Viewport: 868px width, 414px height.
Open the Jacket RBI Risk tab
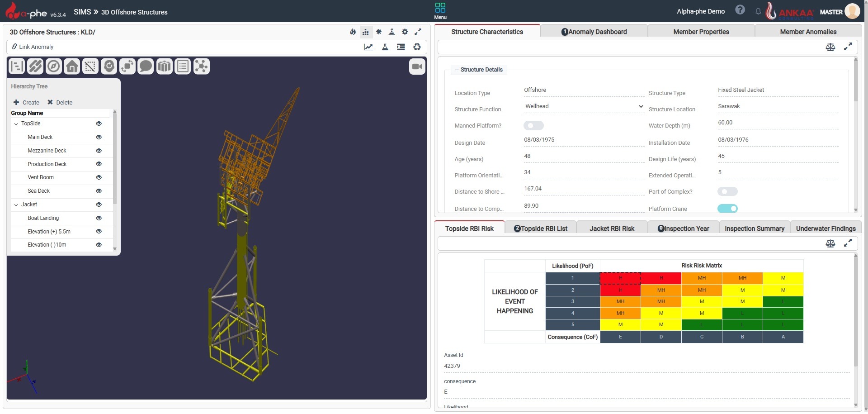coord(612,228)
